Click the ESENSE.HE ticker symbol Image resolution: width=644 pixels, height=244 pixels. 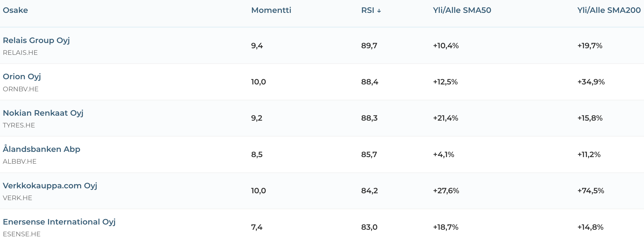tap(22, 234)
